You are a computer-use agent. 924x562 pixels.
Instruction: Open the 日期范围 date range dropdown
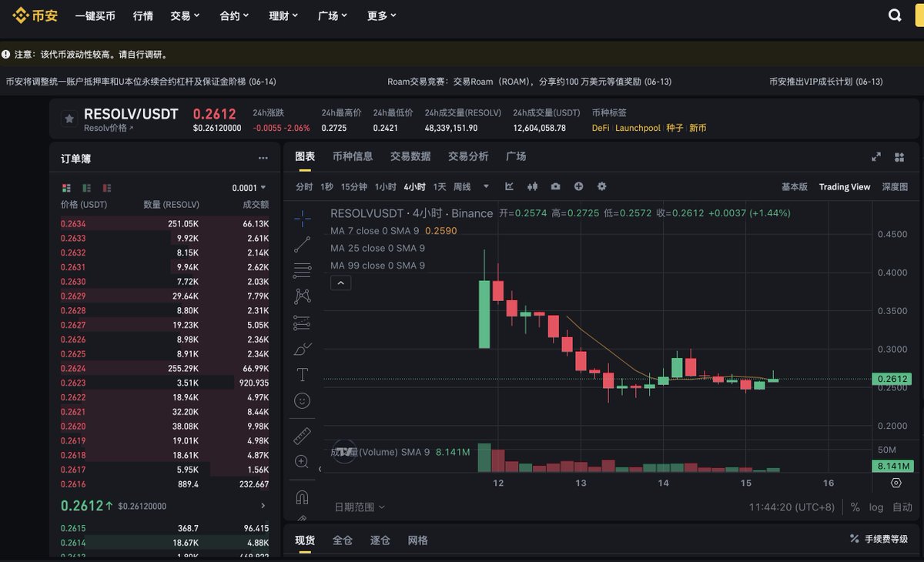(360, 507)
